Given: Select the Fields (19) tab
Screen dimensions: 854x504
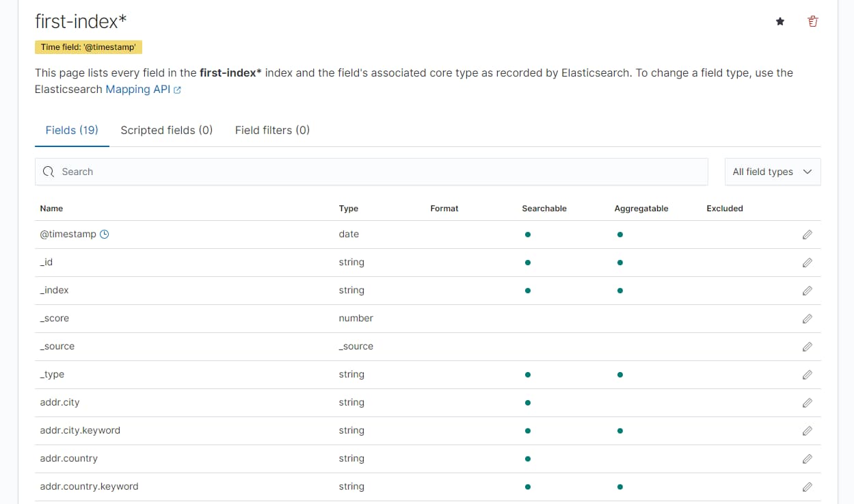Looking at the screenshot, I should (x=72, y=130).
